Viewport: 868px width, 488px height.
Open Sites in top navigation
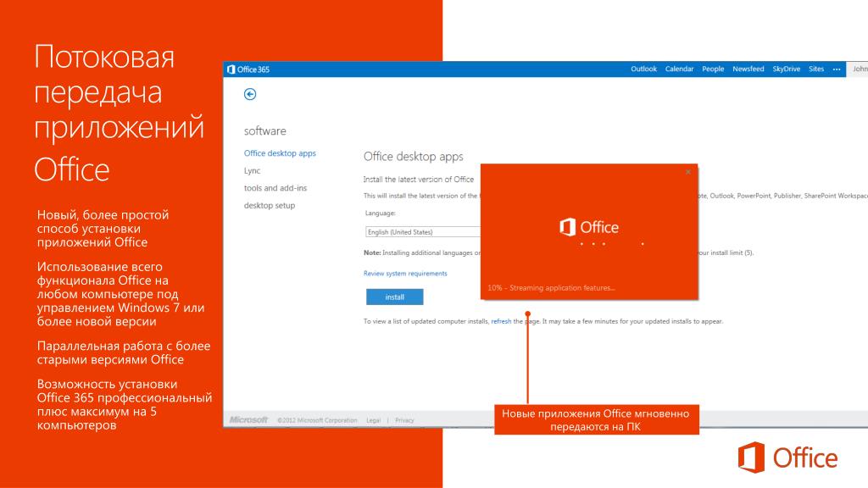(x=816, y=69)
